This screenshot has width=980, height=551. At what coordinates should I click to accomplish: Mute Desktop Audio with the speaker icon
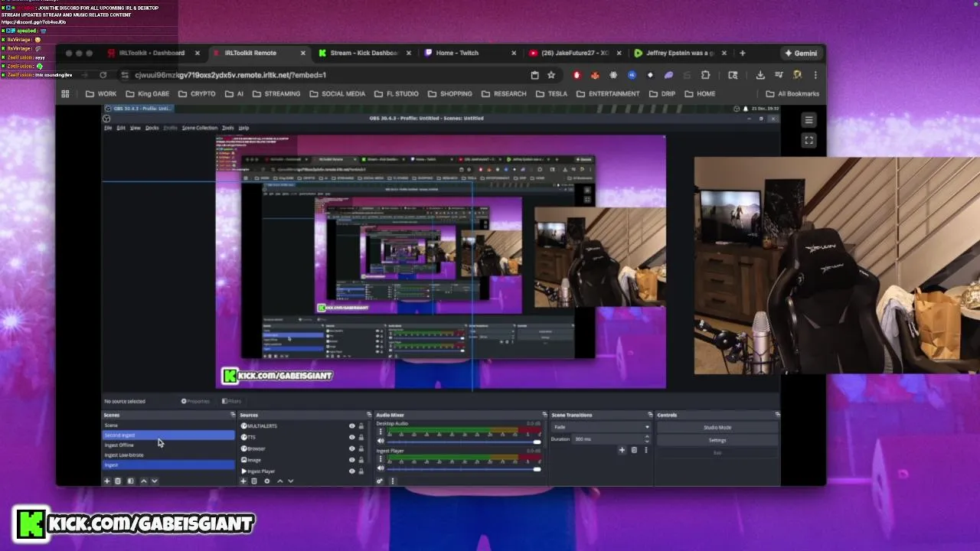tap(381, 442)
